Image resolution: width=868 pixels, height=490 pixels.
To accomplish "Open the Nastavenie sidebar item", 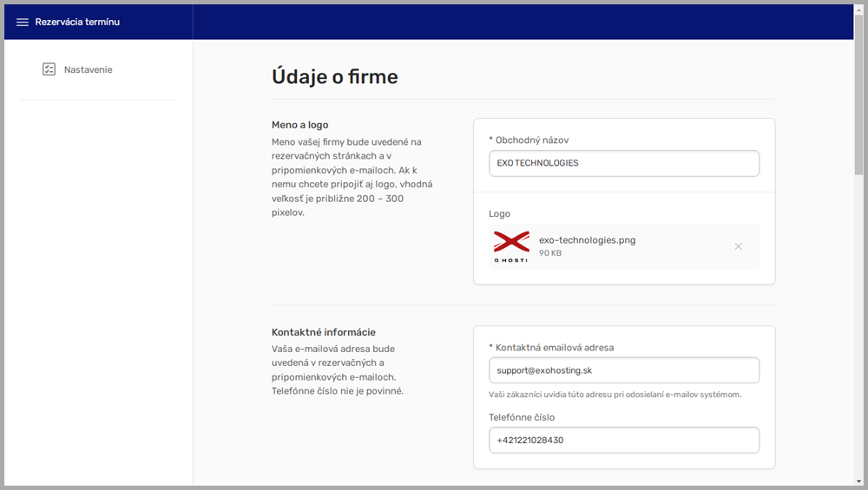I will tap(88, 69).
